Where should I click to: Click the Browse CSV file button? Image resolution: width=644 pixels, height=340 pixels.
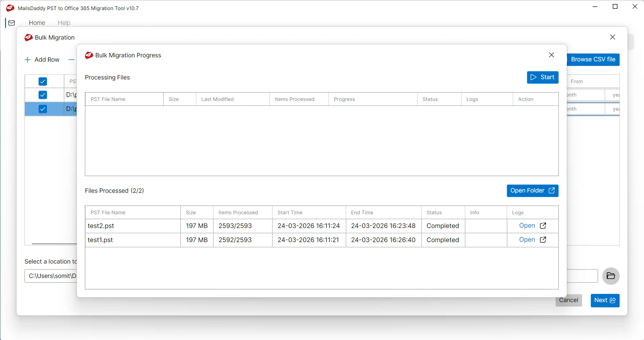[593, 60]
